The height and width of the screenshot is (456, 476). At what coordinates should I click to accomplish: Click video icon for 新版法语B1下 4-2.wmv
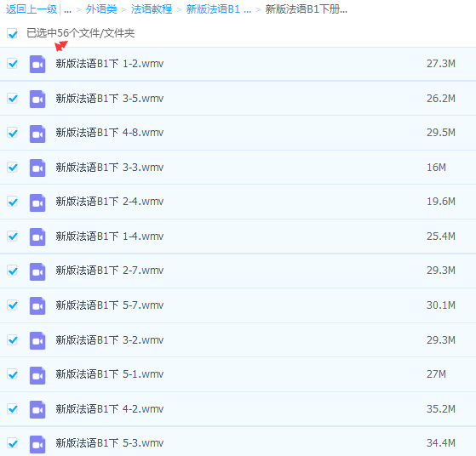pyautogui.click(x=37, y=409)
